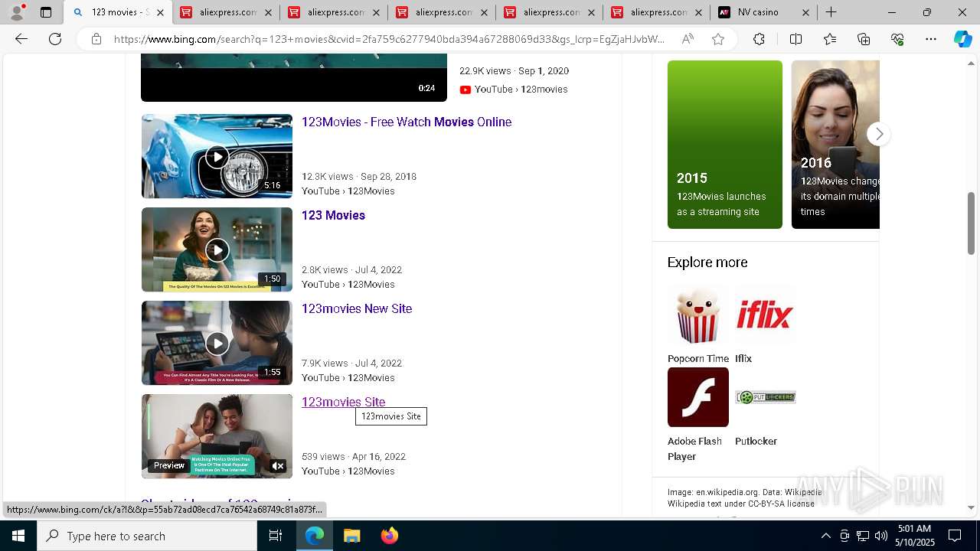980x551 pixels.
Task: Show hidden system tray icons
Action: coord(825,536)
